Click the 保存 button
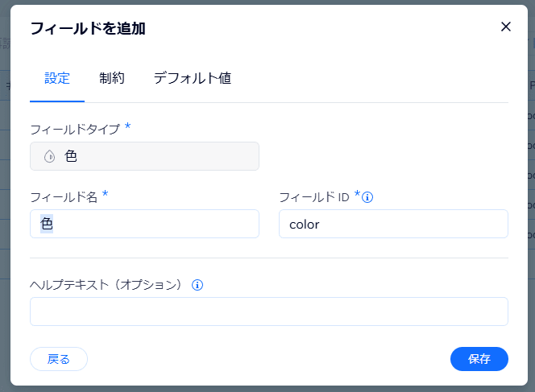The height and width of the screenshot is (392, 535). [479, 359]
